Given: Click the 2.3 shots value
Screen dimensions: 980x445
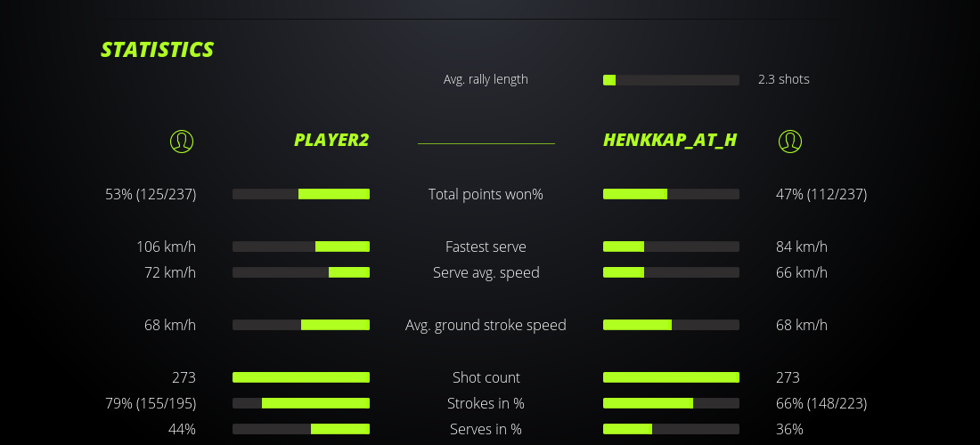Looking at the screenshot, I should 784,79.
